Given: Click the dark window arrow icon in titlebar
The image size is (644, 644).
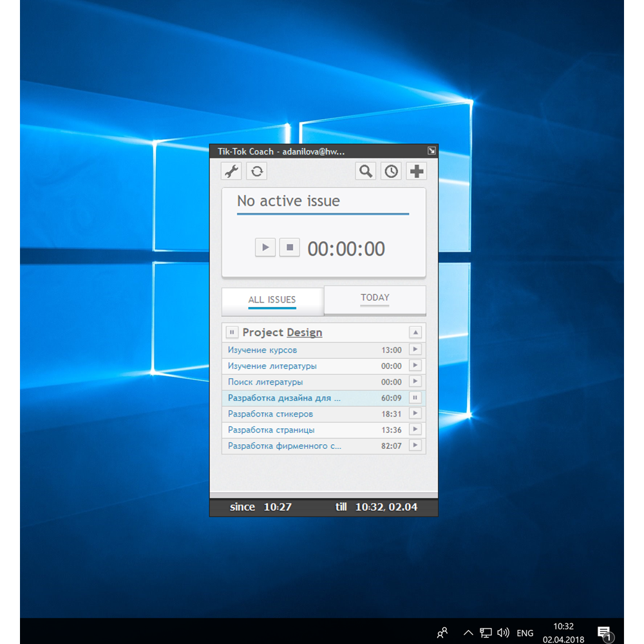Looking at the screenshot, I should pos(431,150).
